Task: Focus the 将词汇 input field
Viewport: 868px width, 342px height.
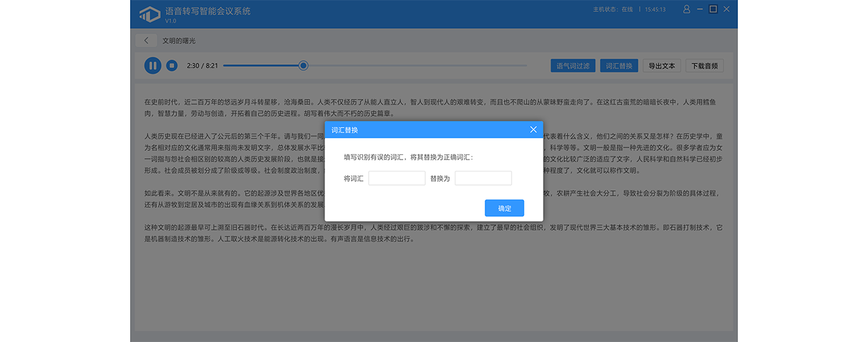Action: click(x=397, y=178)
